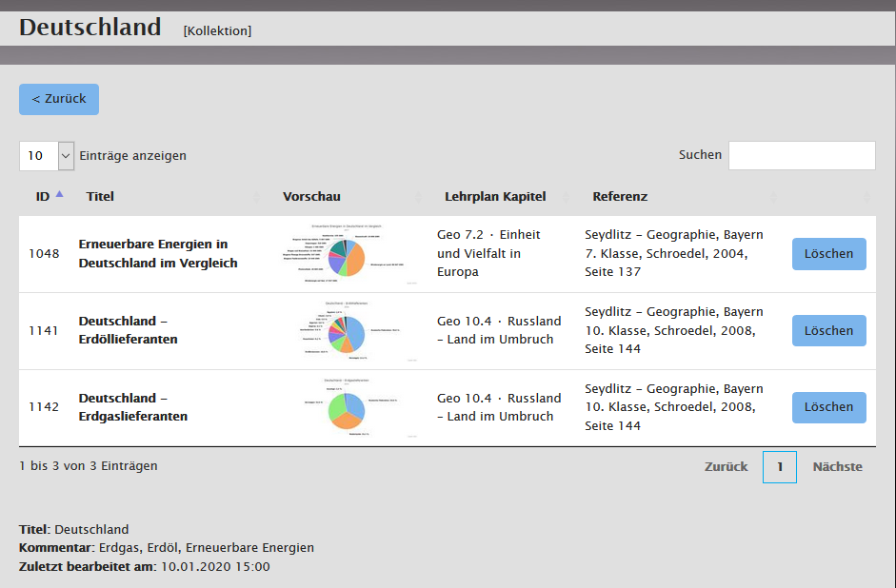Click the ID column sort arrow

coord(59,194)
